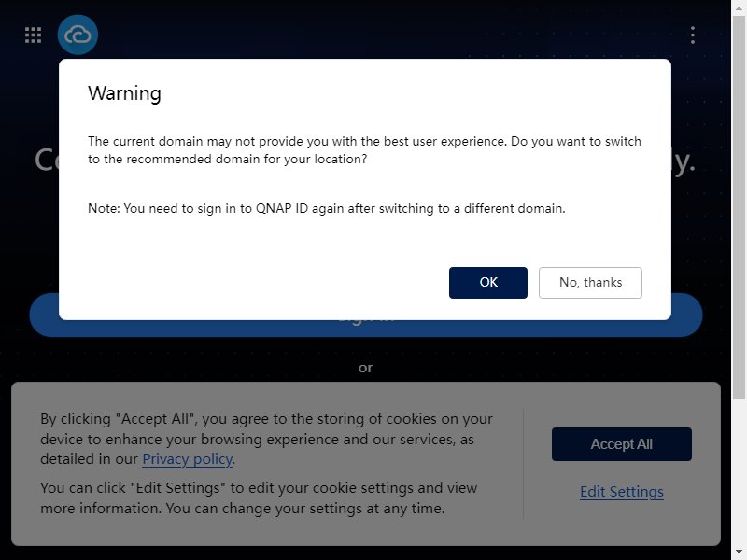The width and height of the screenshot is (747, 560).
Task: Click the cookie text starting 'You can click "Edit Settings"'
Action: [x=259, y=498]
